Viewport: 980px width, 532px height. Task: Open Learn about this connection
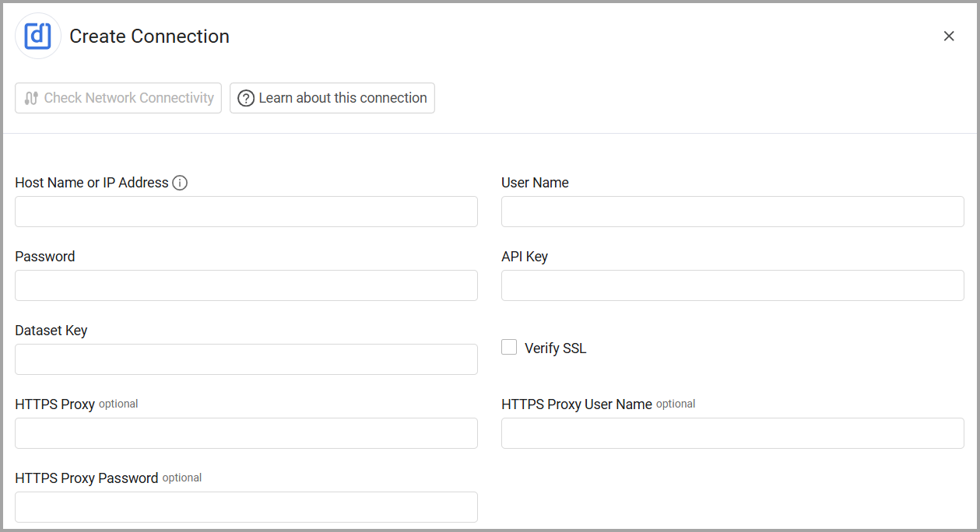[x=332, y=98]
